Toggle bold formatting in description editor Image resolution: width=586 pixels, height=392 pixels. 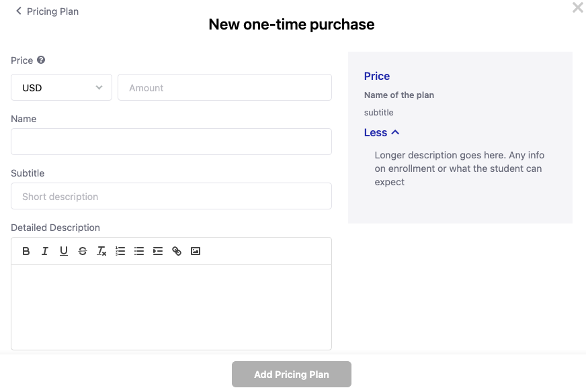tap(26, 251)
